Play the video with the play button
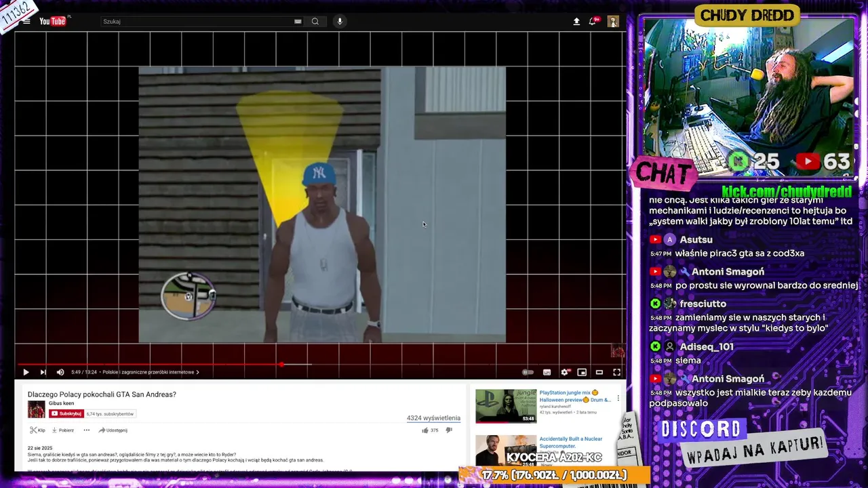This screenshot has width=868, height=488. tap(26, 372)
